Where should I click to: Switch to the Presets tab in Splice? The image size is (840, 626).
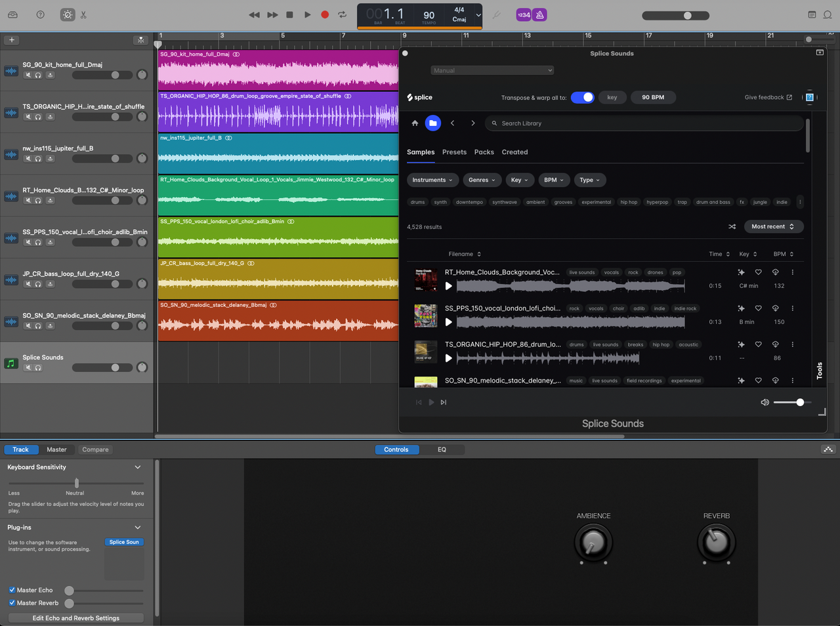454,152
